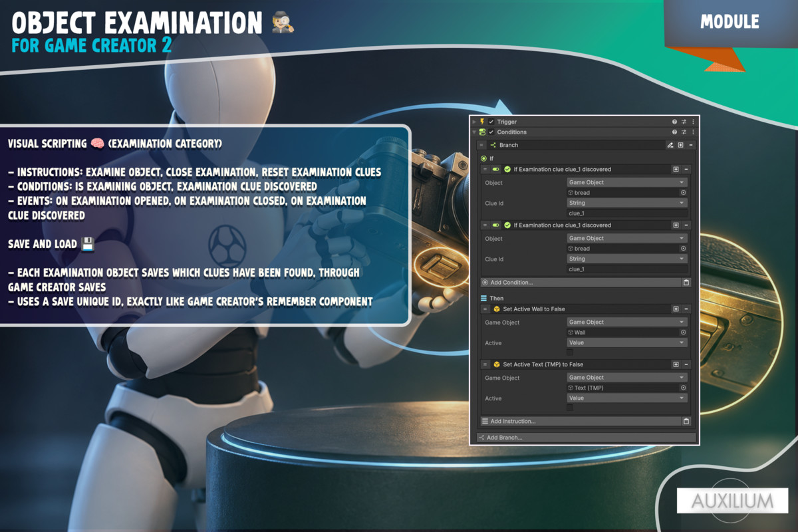Image resolution: width=798 pixels, height=532 pixels.
Task: Open object picker for Text (TMP) field
Action: 683,388
